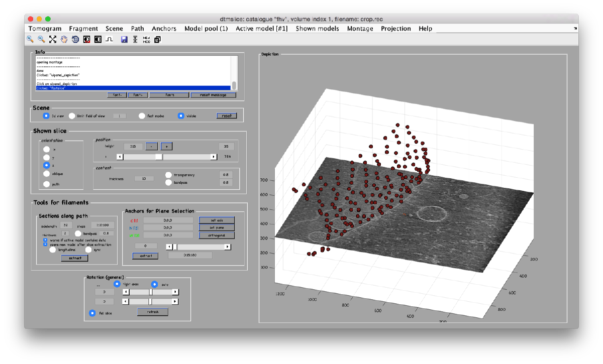603x364 pixels.
Task: Click the 'set plane' button
Action: (x=217, y=228)
